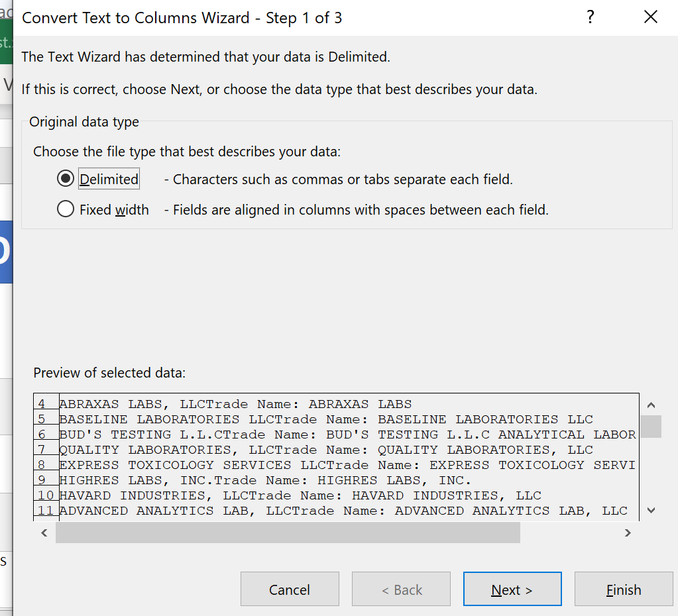
Task: Click the preview's scroll down arrow
Action: pos(651,510)
